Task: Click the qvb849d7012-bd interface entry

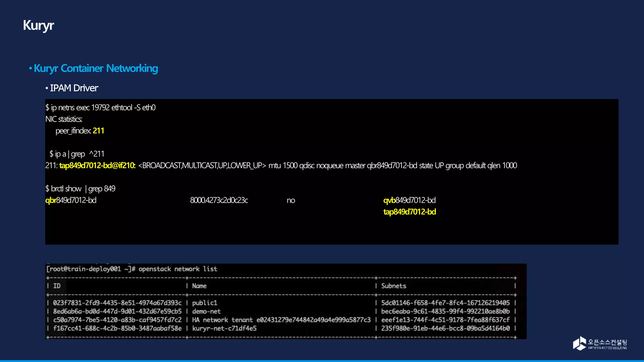Action: coord(409,200)
